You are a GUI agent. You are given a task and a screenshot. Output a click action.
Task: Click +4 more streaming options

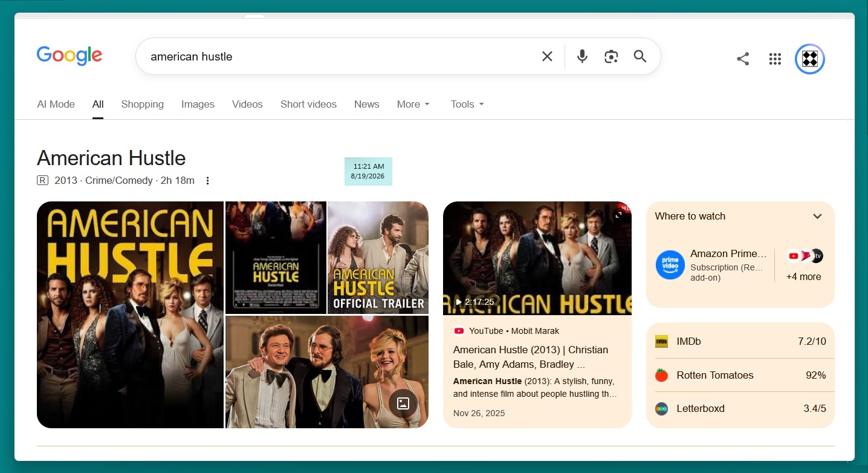click(804, 277)
